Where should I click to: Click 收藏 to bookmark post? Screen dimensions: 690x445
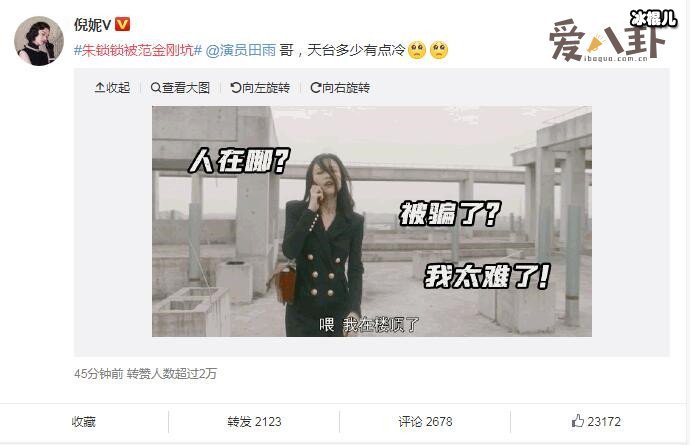coord(84,422)
